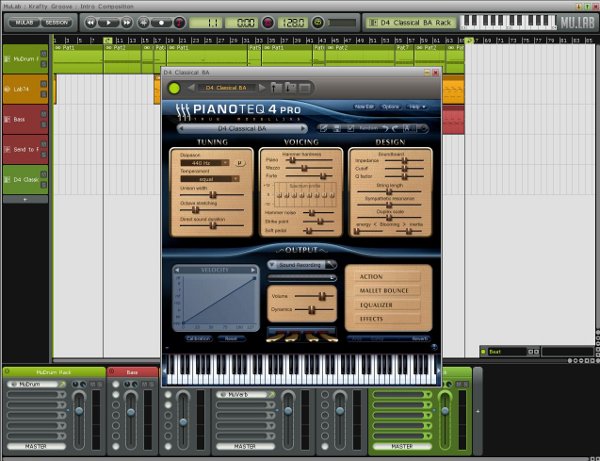The height and width of the screenshot is (461, 600).
Task: Click the save preset folder icon
Action: [x=290, y=88]
